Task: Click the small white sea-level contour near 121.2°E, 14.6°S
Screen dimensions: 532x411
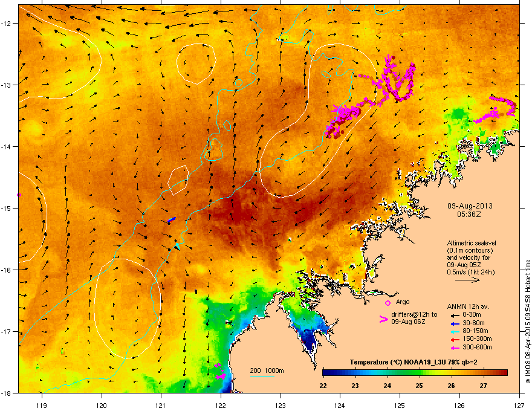Action: coord(178,180)
